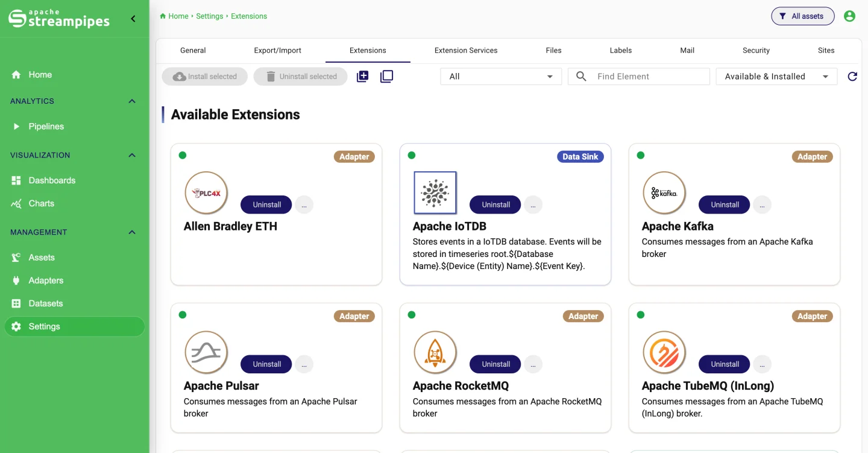The image size is (868, 453).
Task: Open the All extension type dropdown
Action: (x=501, y=77)
